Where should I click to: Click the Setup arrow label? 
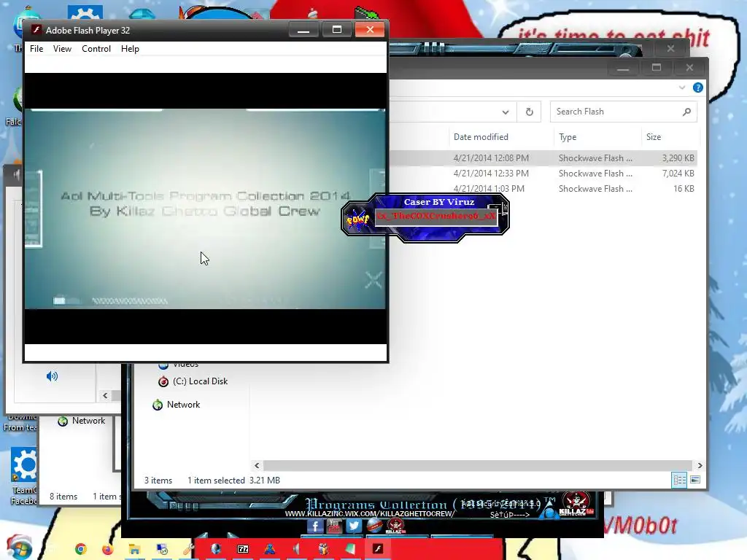click(509, 515)
